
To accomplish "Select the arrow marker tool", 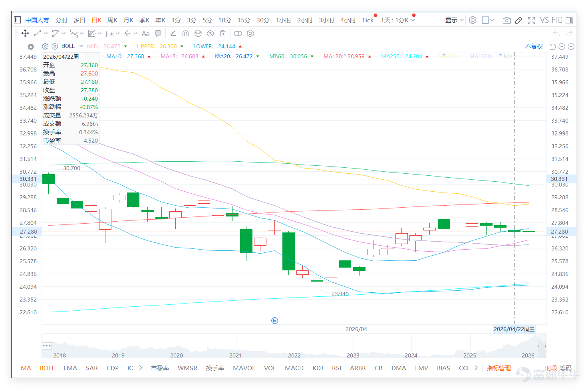I will pos(127,34).
